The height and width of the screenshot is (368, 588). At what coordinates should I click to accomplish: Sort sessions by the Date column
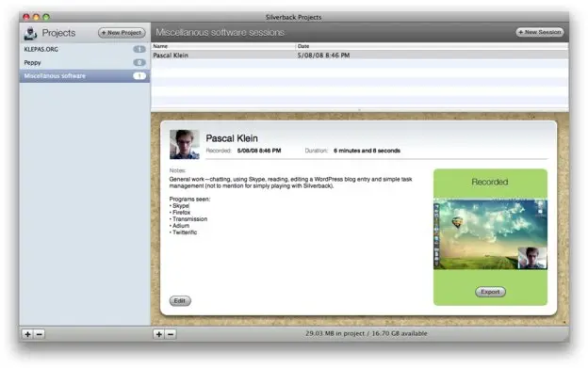coord(432,46)
